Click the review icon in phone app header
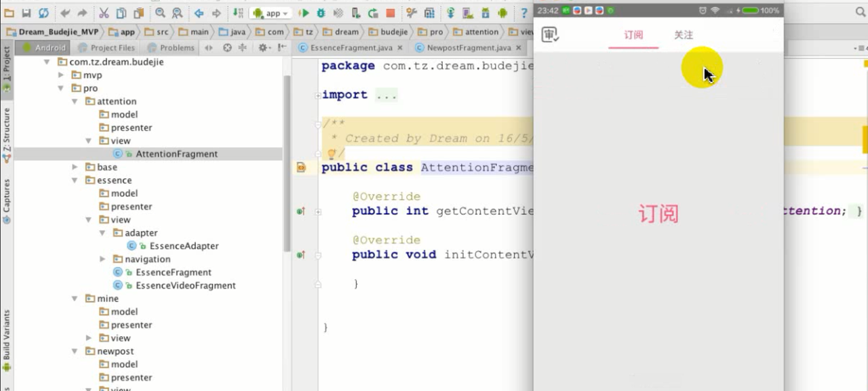Image resolution: width=868 pixels, height=391 pixels. [x=550, y=35]
